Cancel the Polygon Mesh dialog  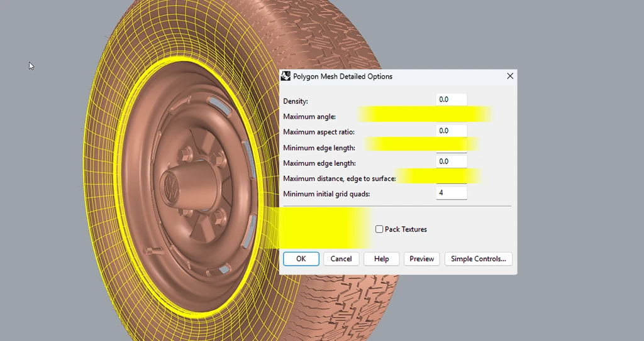(x=341, y=259)
